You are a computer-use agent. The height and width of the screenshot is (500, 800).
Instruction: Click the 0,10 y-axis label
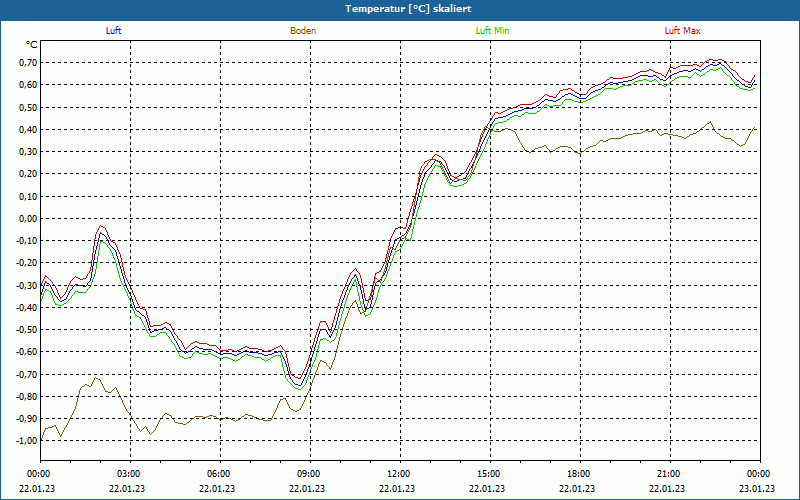[29, 196]
